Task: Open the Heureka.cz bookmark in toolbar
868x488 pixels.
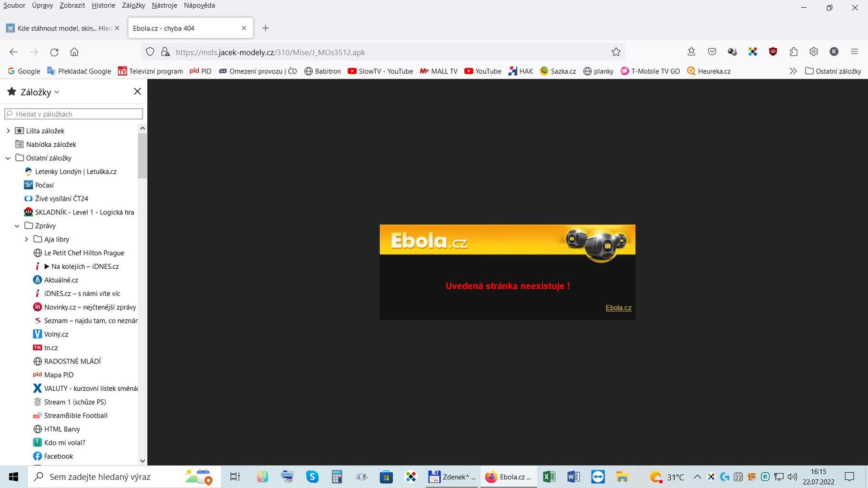Action: (x=709, y=71)
